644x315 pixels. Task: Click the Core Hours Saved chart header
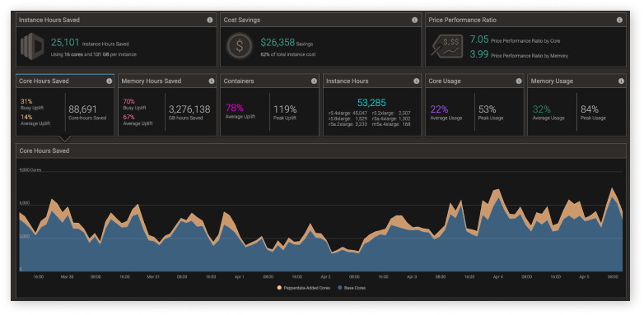[x=321, y=151]
